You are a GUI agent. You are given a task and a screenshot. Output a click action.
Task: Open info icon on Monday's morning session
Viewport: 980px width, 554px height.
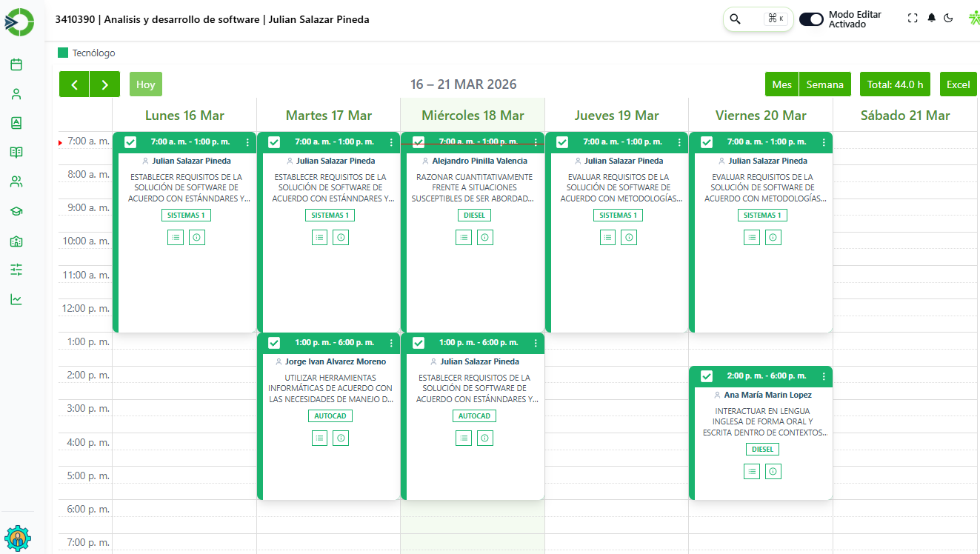(x=197, y=237)
